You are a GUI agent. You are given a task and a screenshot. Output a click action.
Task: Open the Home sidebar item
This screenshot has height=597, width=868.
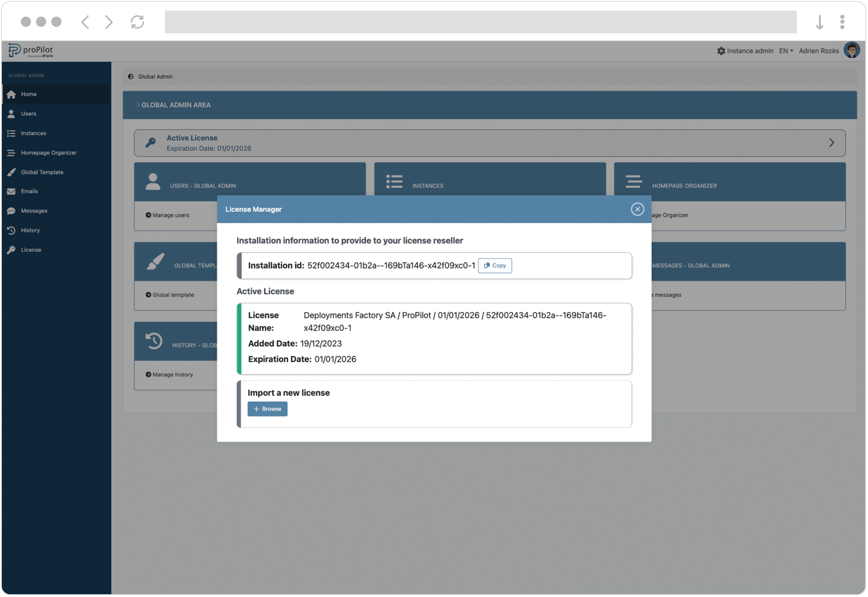tap(29, 94)
